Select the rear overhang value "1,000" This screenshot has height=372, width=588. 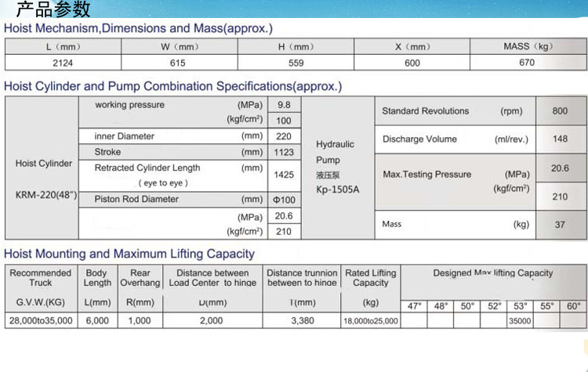pos(140,320)
